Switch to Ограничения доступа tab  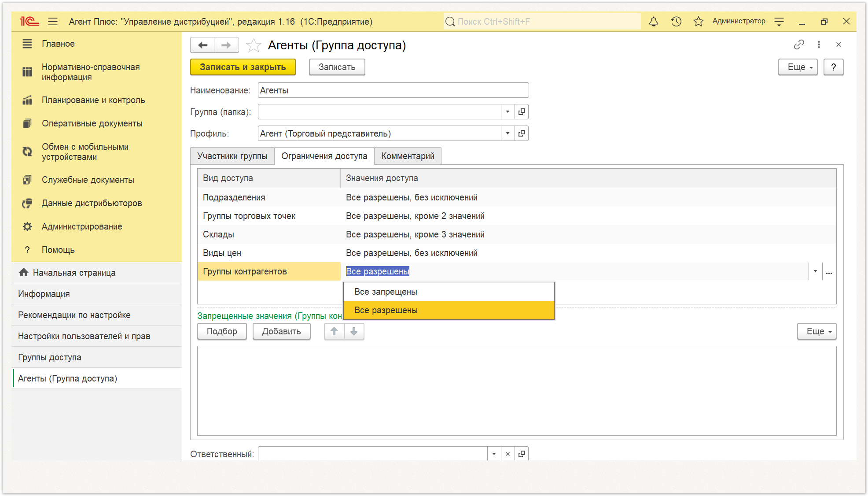[x=324, y=156]
